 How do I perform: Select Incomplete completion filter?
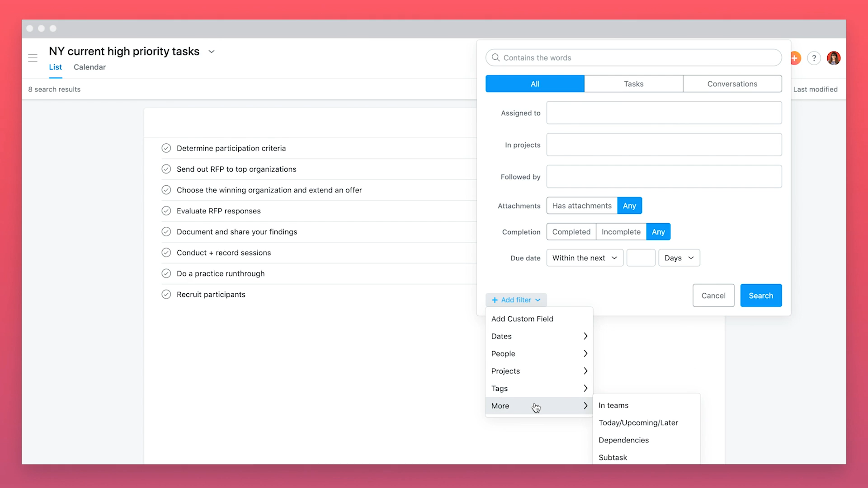[x=621, y=232]
